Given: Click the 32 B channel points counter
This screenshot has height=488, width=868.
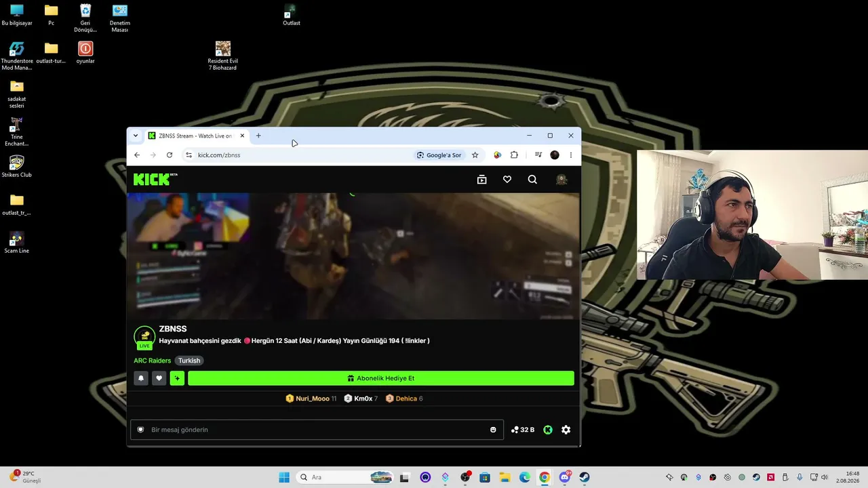Looking at the screenshot, I should coord(523,430).
